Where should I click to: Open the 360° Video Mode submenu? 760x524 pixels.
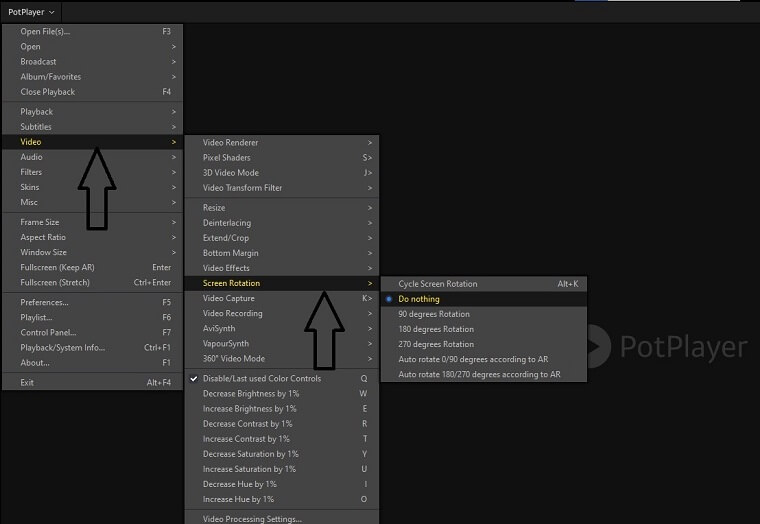(x=282, y=358)
